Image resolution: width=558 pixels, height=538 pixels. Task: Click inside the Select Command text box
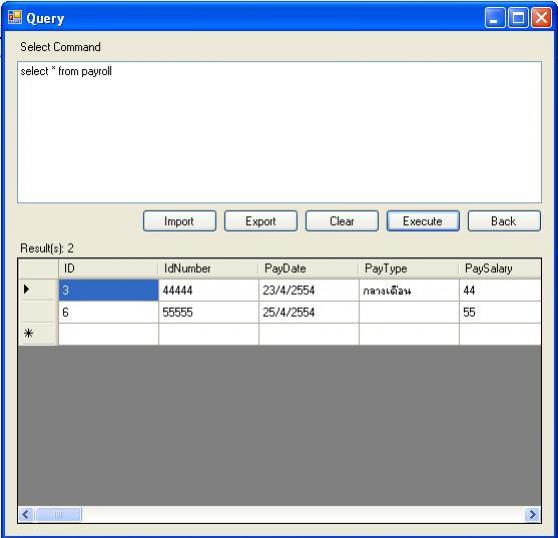[x=279, y=132]
